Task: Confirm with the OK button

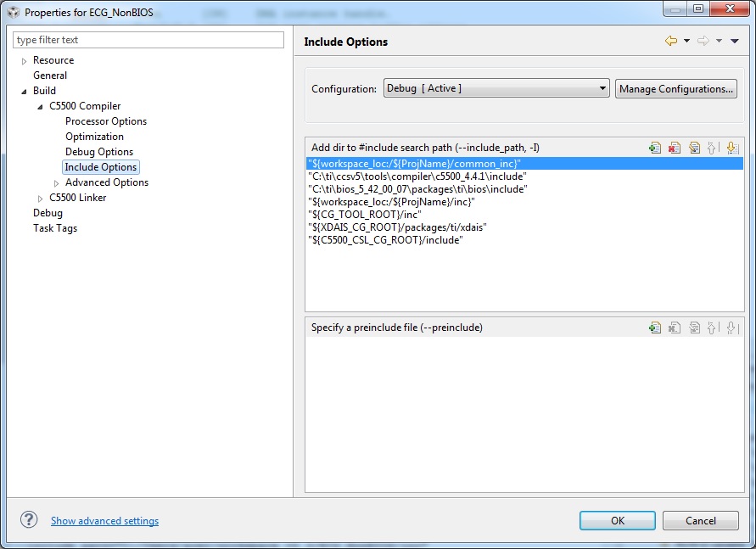Action: [x=617, y=520]
